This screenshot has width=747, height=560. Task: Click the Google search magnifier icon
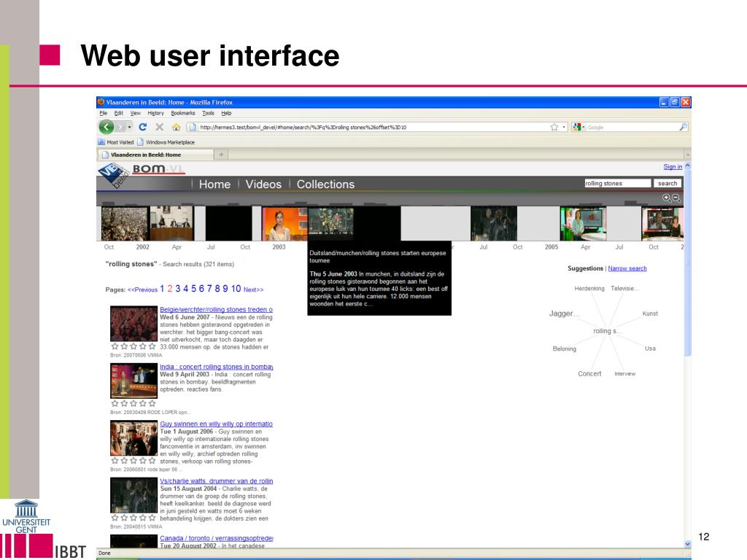683,127
